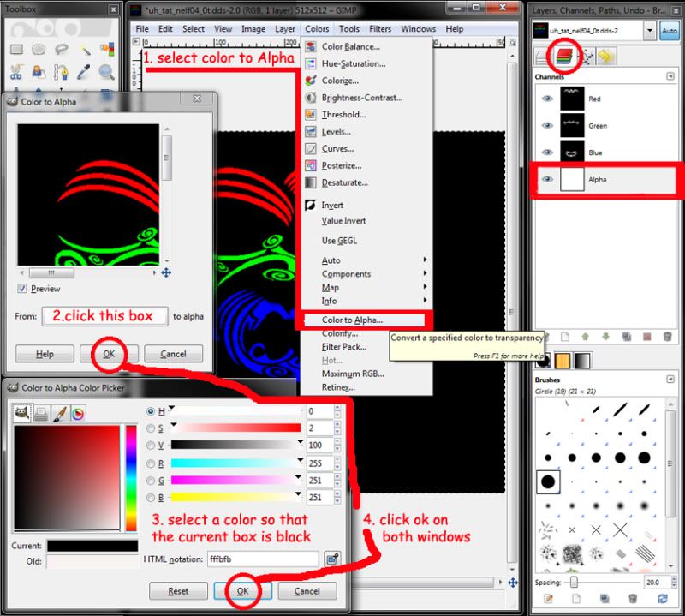This screenshot has height=616, width=685.
Task: Create a new channel with the blank page icon
Action: [x=564, y=337]
